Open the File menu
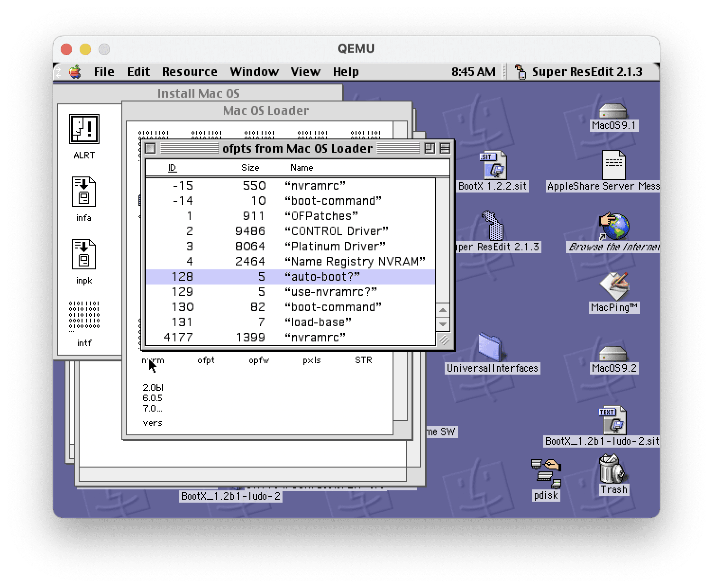713x588 pixels. tap(104, 72)
